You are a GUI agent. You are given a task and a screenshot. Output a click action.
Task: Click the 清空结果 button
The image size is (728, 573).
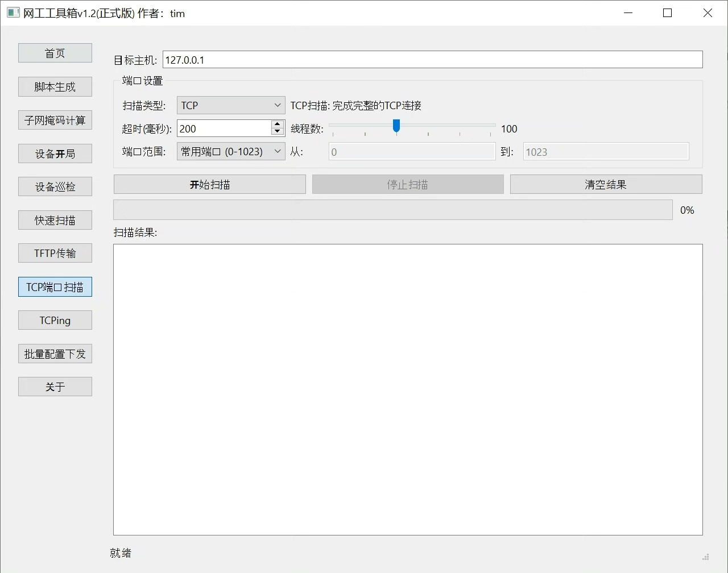(606, 185)
